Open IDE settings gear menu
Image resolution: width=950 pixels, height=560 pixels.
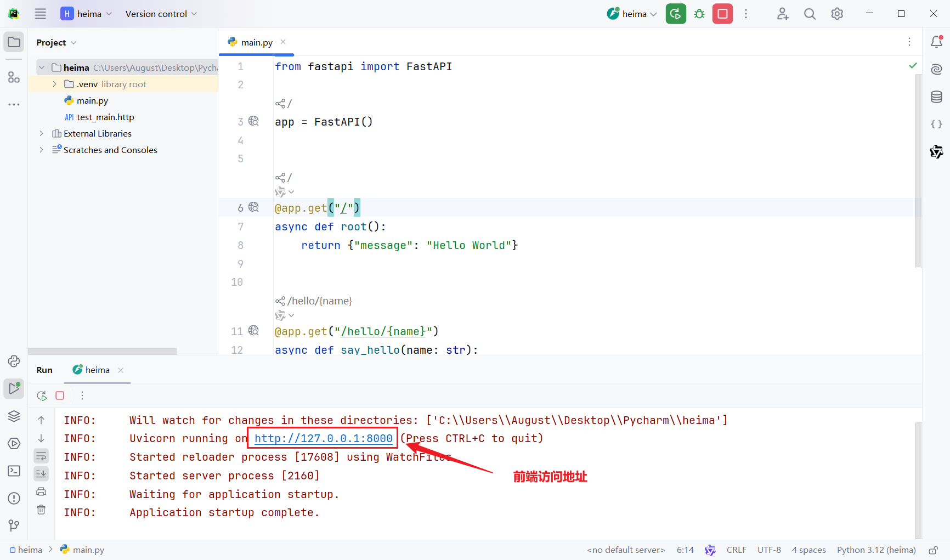point(836,14)
